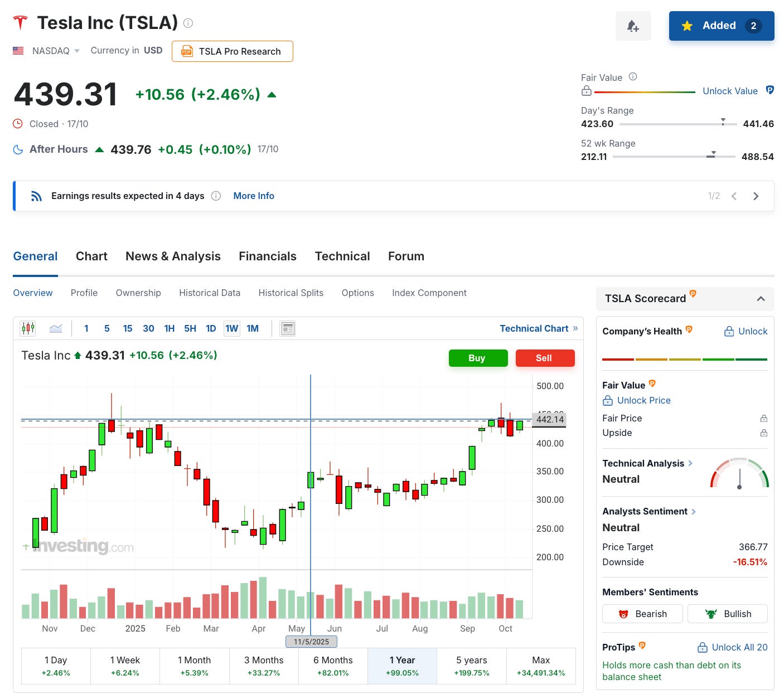The height and width of the screenshot is (699, 784).
Task: Click the Fair Value gradient bar
Action: [x=645, y=92]
